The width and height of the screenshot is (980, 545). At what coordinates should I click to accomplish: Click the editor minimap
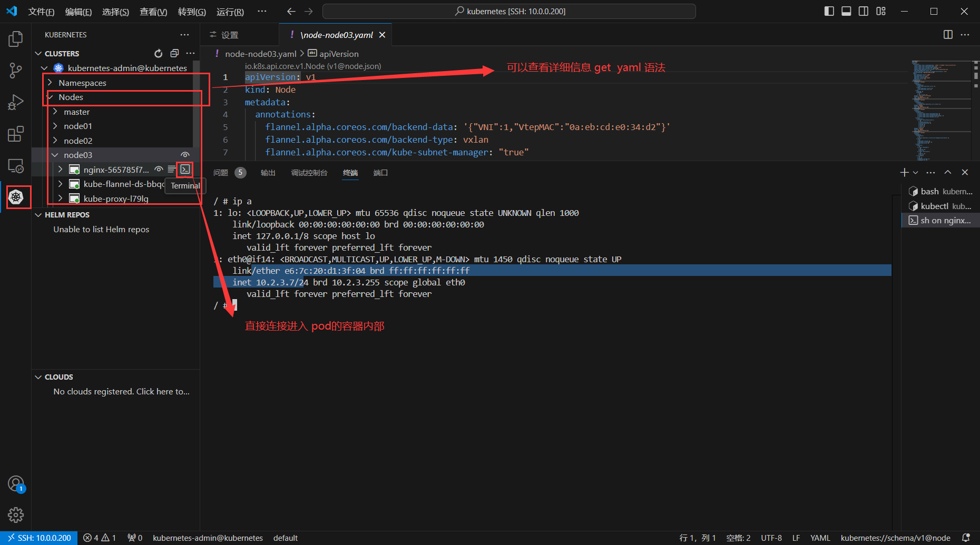pyautogui.click(x=940, y=111)
